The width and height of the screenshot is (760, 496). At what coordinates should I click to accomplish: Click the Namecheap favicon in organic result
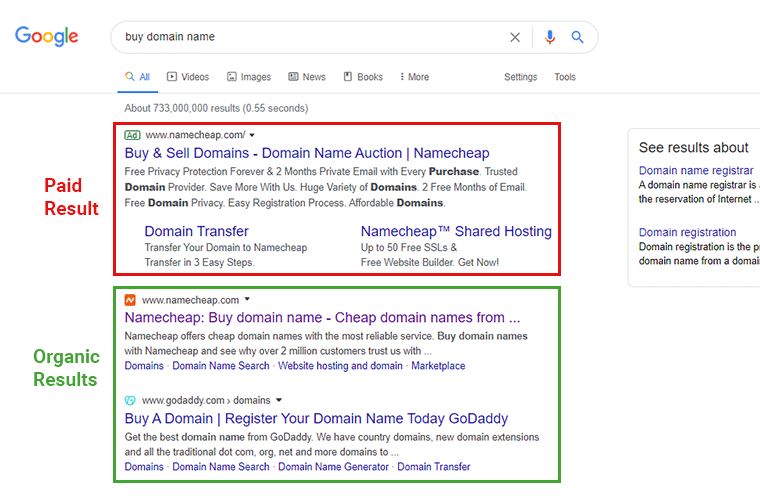pyautogui.click(x=130, y=300)
